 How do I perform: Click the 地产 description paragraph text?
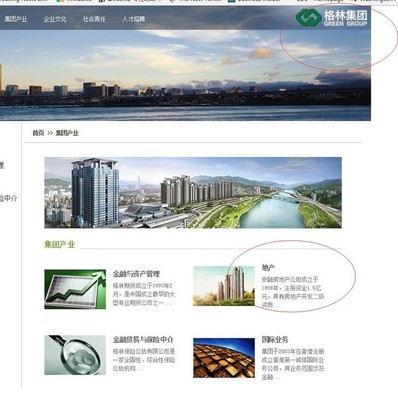pyautogui.click(x=293, y=292)
